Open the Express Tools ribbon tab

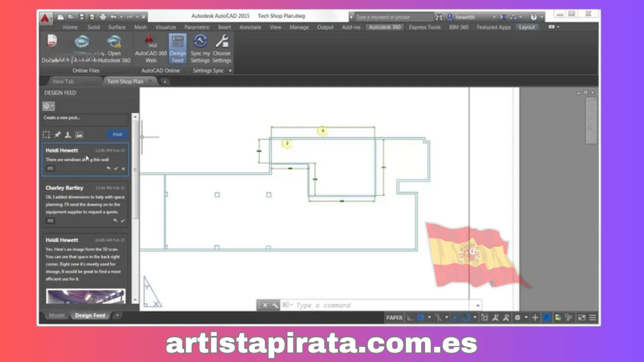coord(425,27)
